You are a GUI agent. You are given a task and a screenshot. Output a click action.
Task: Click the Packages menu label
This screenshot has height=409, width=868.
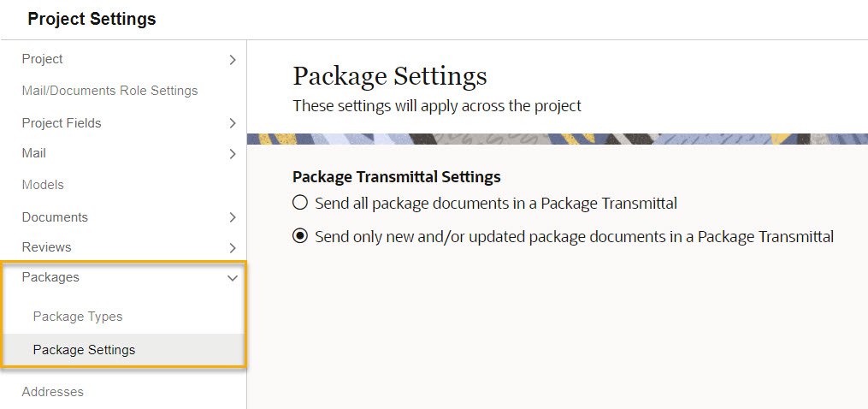[50, 277]
